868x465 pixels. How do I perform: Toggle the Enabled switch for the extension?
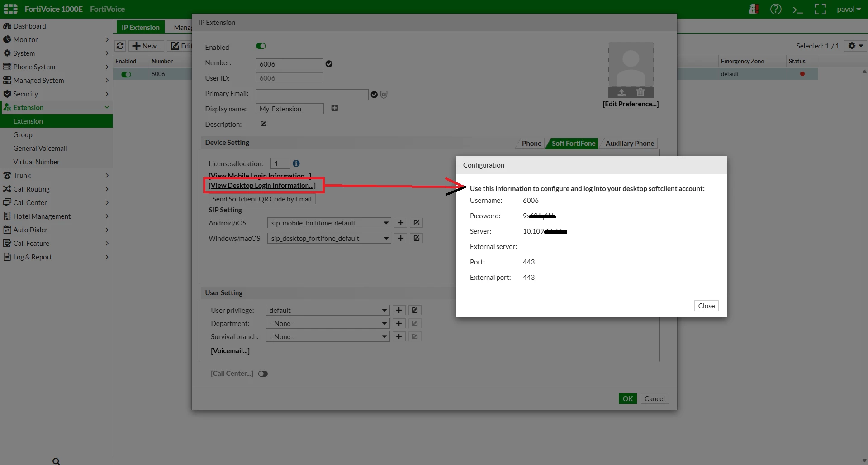tap(261, 46)
